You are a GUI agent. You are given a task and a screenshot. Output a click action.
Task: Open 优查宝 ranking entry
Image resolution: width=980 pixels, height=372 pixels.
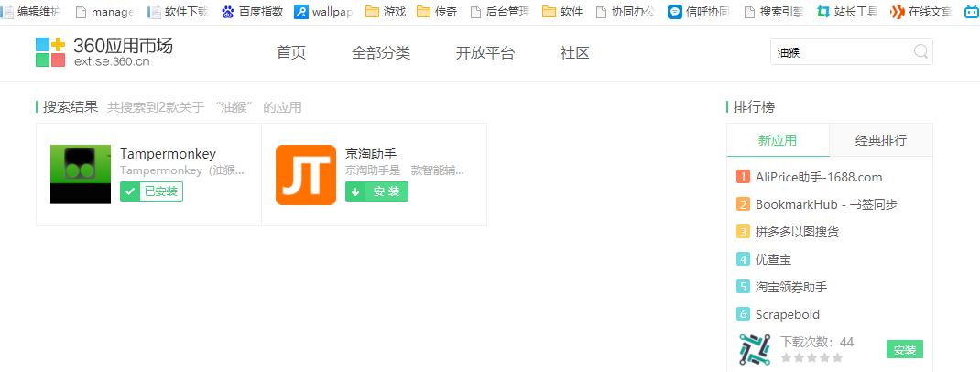(x=773, y=259)
